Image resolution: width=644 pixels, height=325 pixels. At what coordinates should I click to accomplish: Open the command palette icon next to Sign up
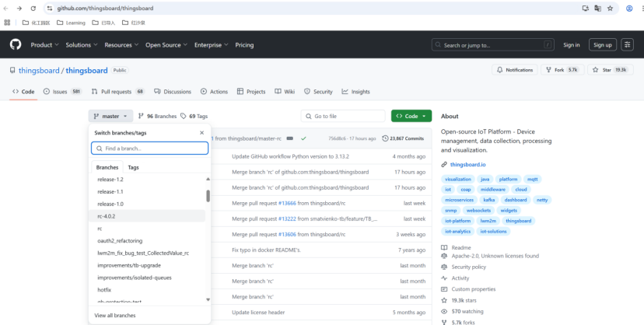[627, 45]
